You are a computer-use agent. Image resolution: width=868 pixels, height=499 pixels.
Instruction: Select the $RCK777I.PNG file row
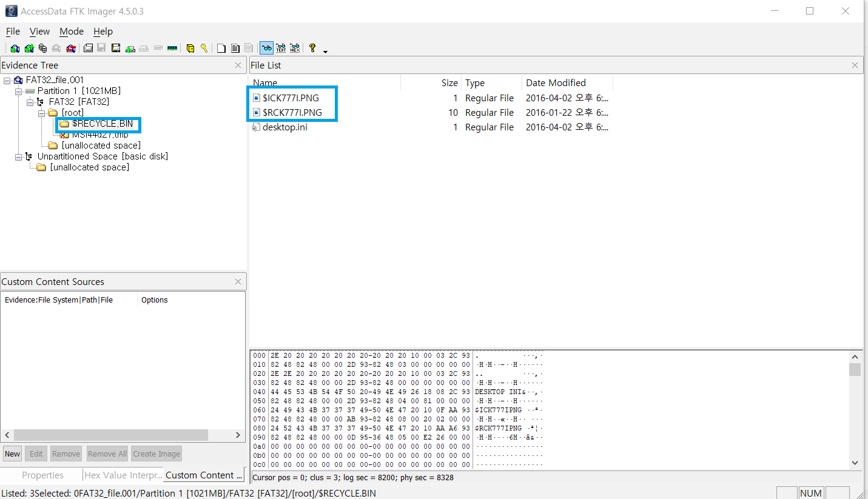[x=431, y=112]
